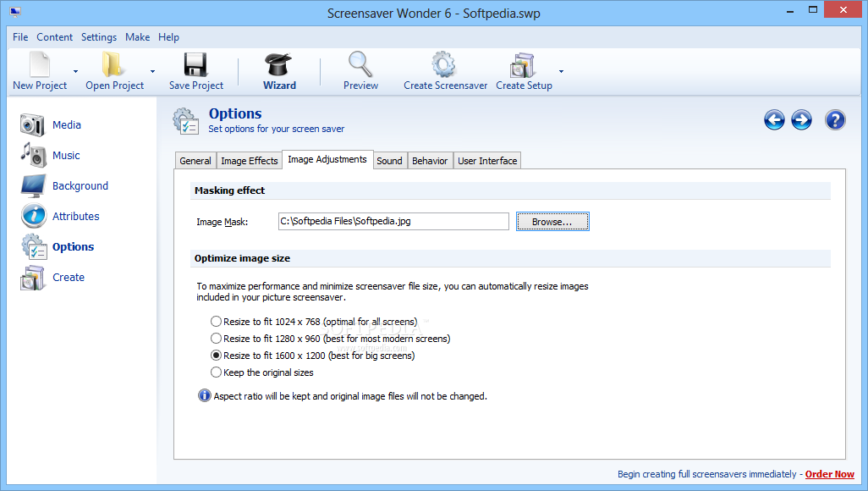
Task: Click the Preview toolbar label
Action: [360, 86]
